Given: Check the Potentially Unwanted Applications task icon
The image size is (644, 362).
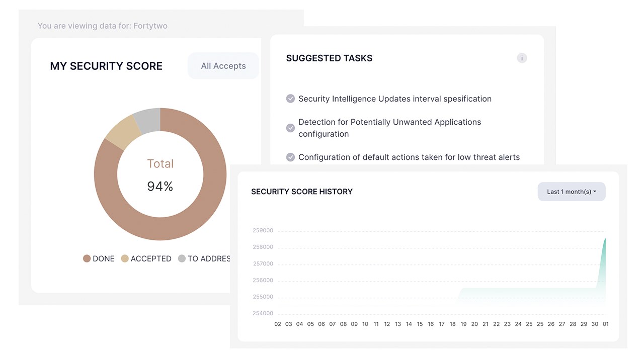Looking at the screenshot, I should pos(290,128).
